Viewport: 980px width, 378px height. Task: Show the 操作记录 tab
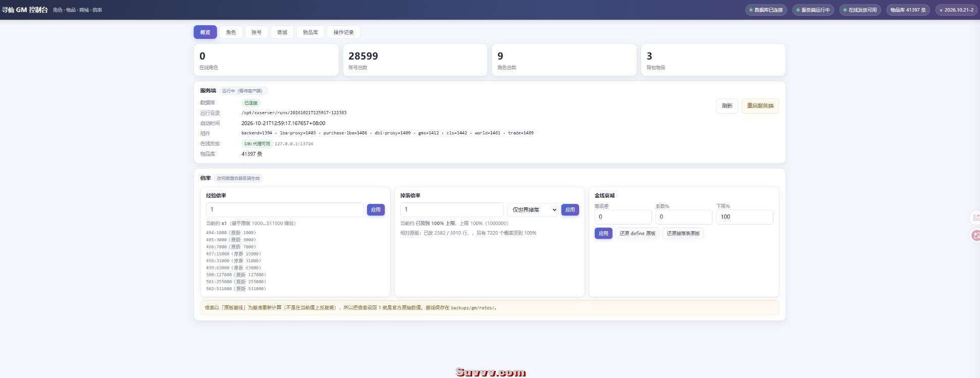pyautogui.click(x=343, y=32)
